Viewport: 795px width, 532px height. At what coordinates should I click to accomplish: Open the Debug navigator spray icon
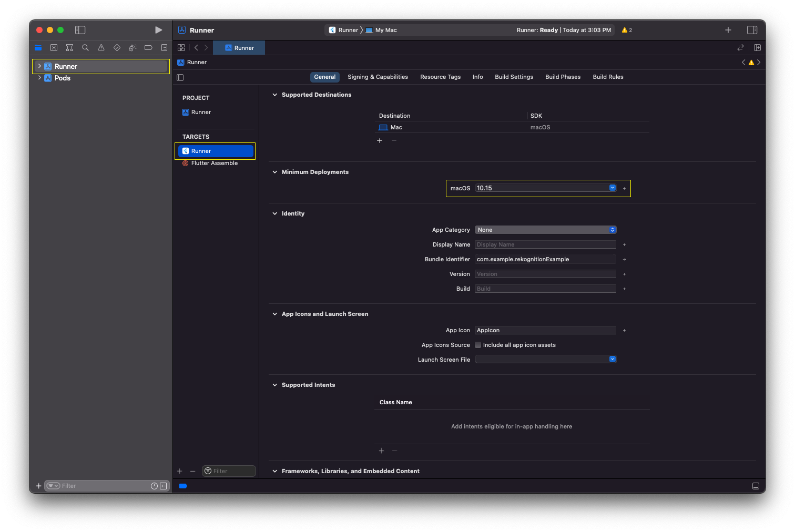click(132, 47)
